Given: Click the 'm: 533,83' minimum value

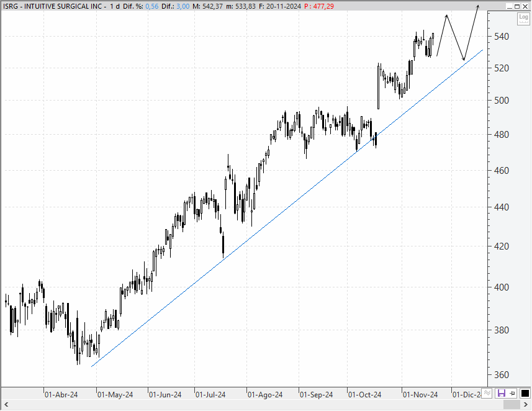Looking at the screenshot, I should pyautogui.click(x=241, y=6).
